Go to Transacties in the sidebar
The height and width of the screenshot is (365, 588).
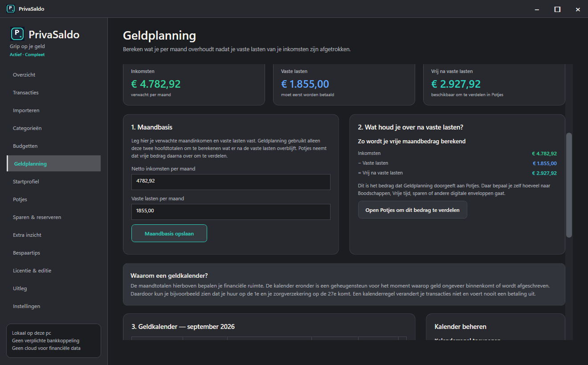pos(53,93)
